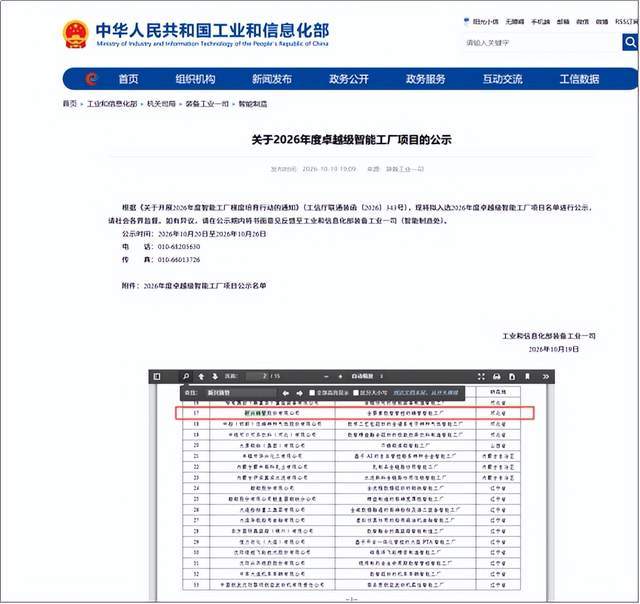Find previous match in PDF find bar
The image size is (640, 604).
pyautogui.click(x=286, y=393)
